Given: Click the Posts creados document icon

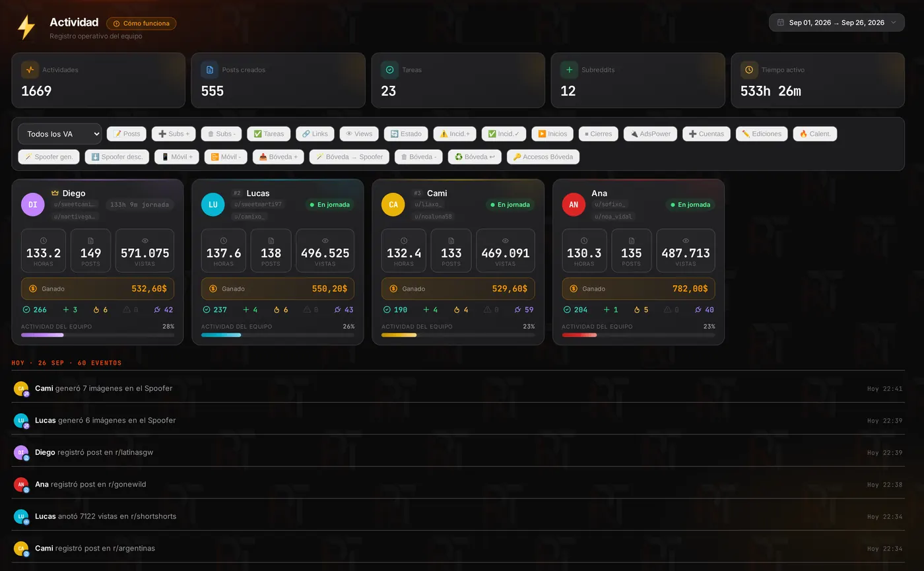Looking at the screenshot, I should click(x=209, y=70).
